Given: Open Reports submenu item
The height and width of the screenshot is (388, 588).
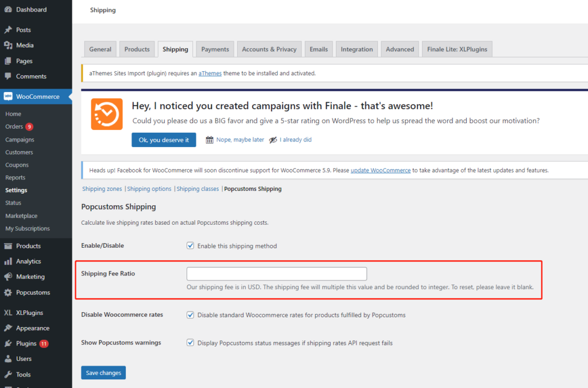Looking at the screenshot, I should click(16, 178).
